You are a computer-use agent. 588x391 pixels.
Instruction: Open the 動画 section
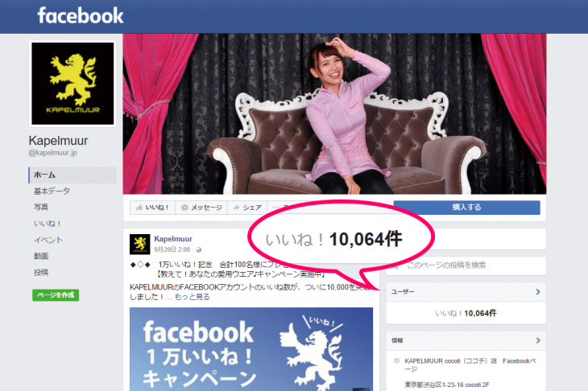pos(41,256)
